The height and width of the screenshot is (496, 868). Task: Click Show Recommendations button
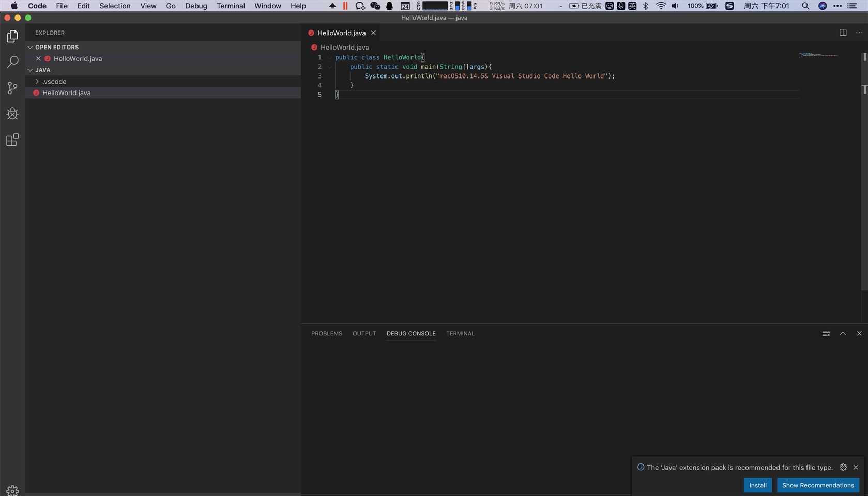(818, 485)
